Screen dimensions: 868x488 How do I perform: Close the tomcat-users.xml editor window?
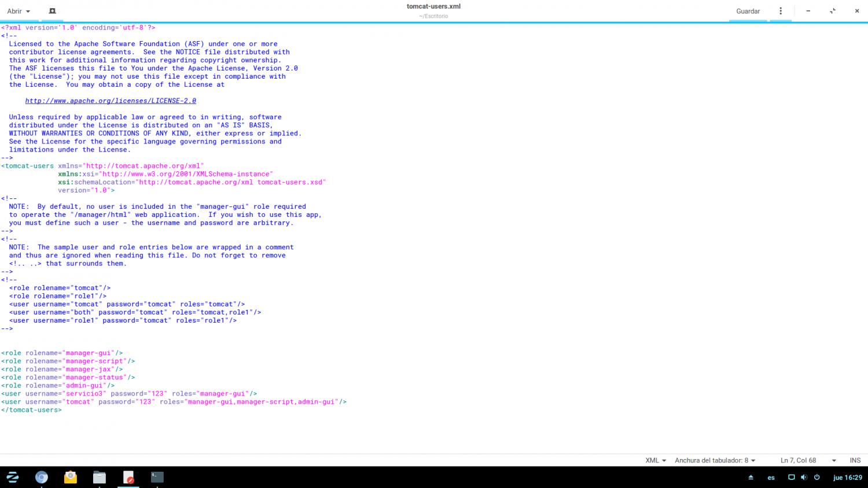click(x=857, y=11)
